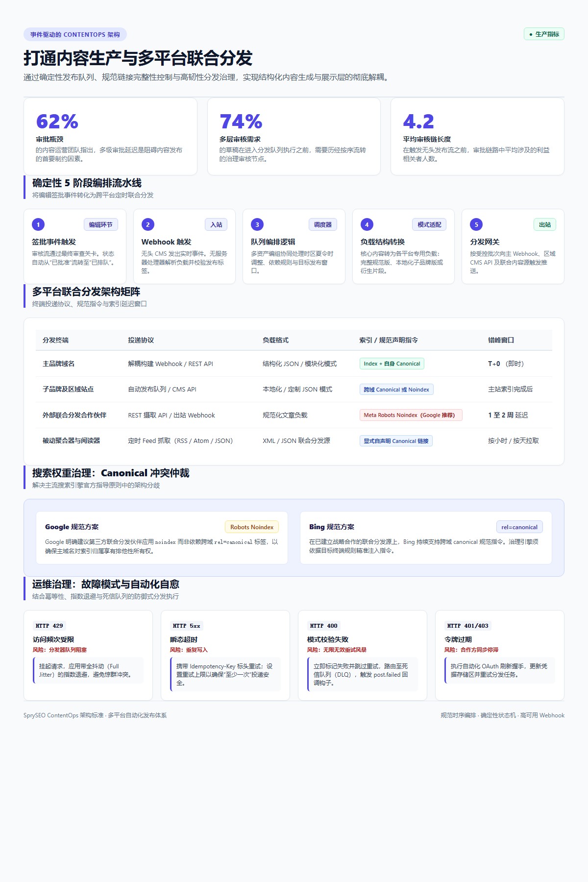
Task: Click the Robots Noindex tag
Action: point(252,527)
